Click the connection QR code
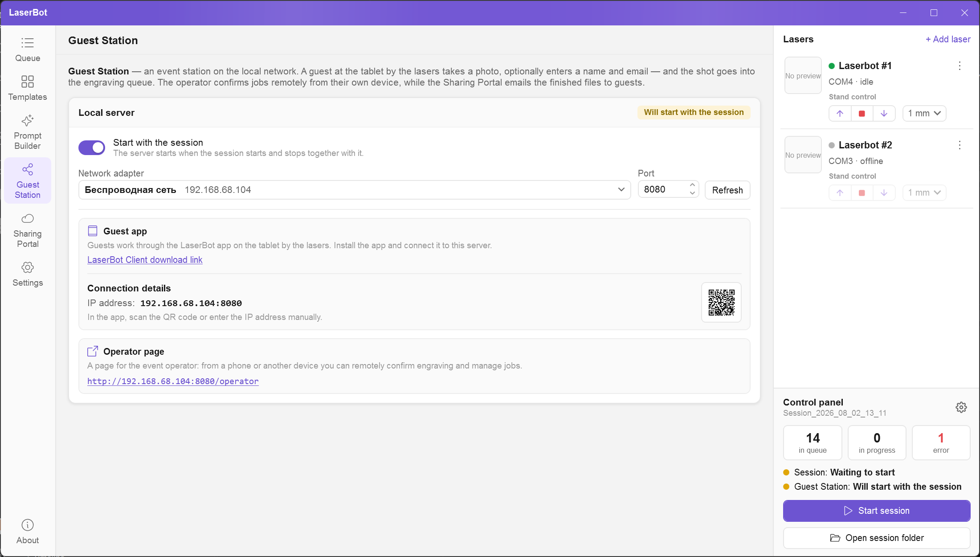The width and height of the screenshot is (980, 557). coord(721,303)
